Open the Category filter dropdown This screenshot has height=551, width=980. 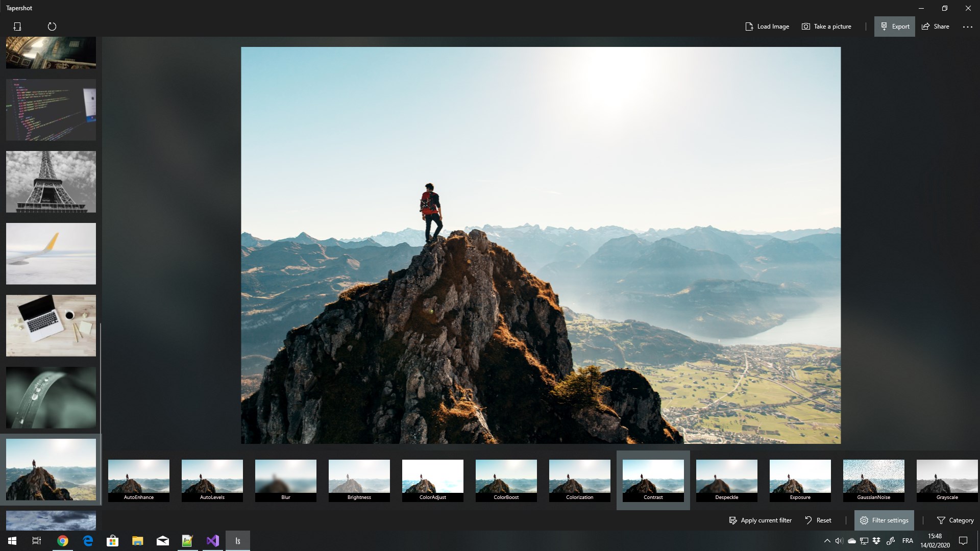(x=955, y=520)
